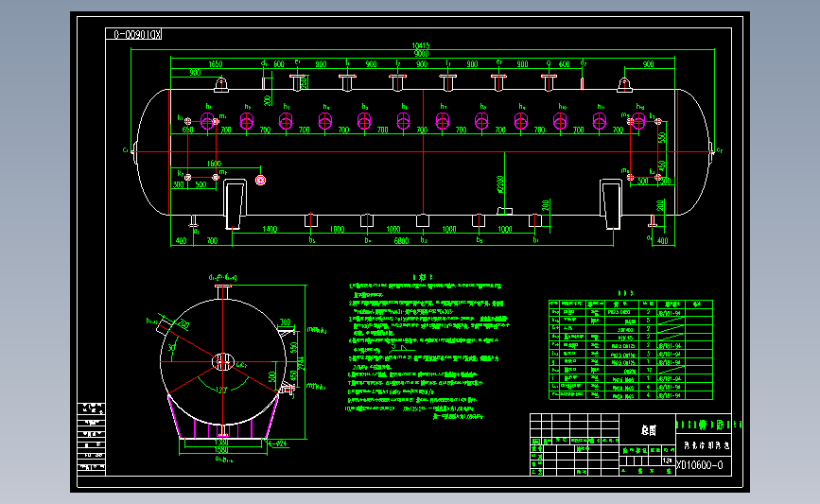
Task: Select the right saddle support of the vessel
Action: pyautogui.click(x=611, y=204)
